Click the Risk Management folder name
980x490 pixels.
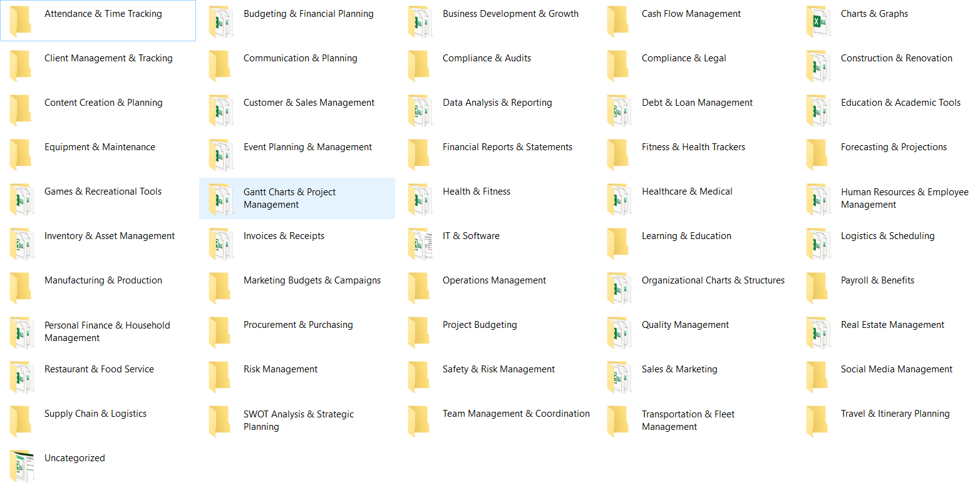click(x=281, y=369)
